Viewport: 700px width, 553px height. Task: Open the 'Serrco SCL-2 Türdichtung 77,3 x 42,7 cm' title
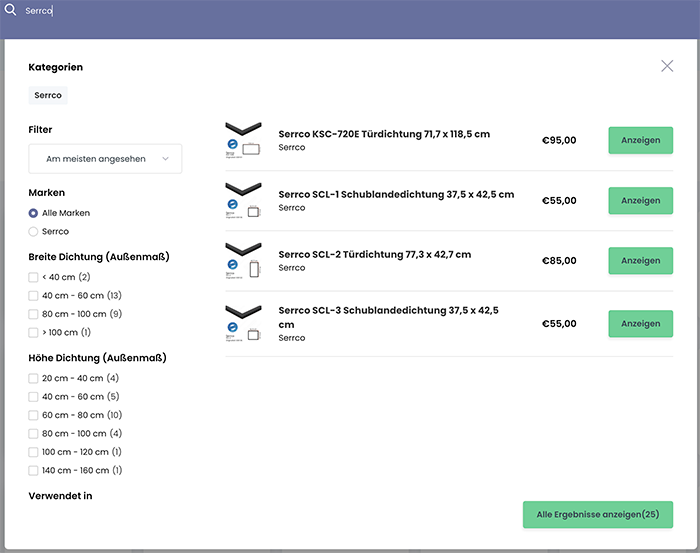coord(375,254)
